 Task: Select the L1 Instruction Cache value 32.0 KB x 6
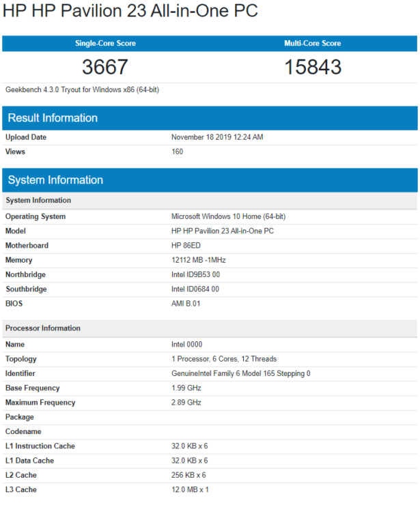(x=190, y=446)
